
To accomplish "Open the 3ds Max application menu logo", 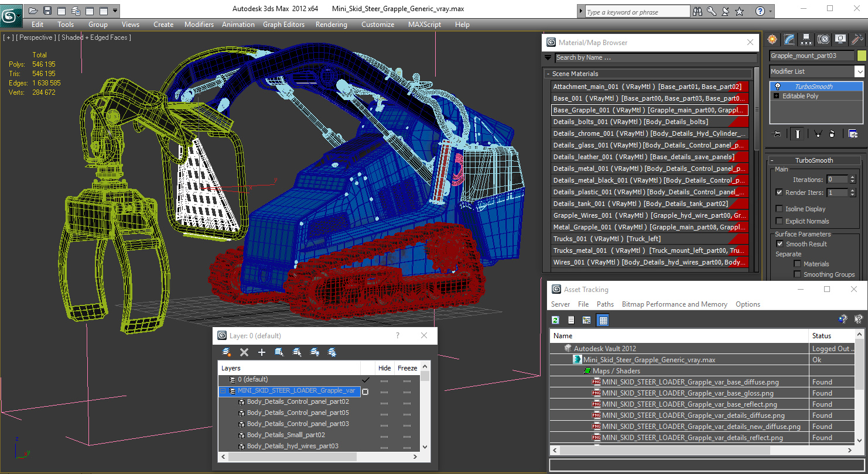I will click(11, 15).
